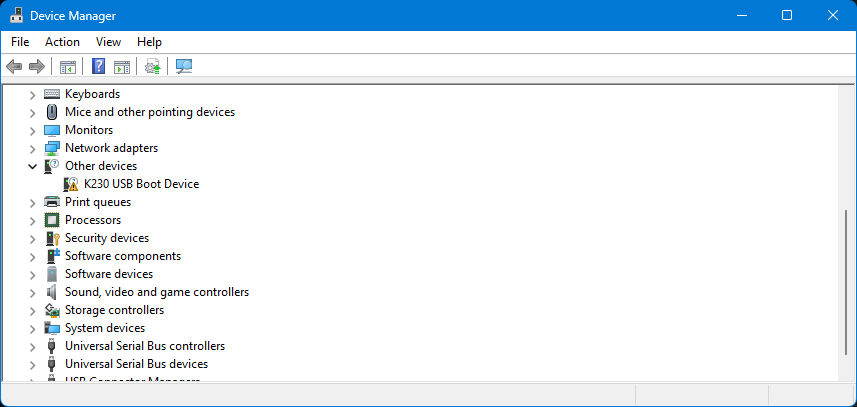Click the Back arrow toolbar icon

[14, 67]
